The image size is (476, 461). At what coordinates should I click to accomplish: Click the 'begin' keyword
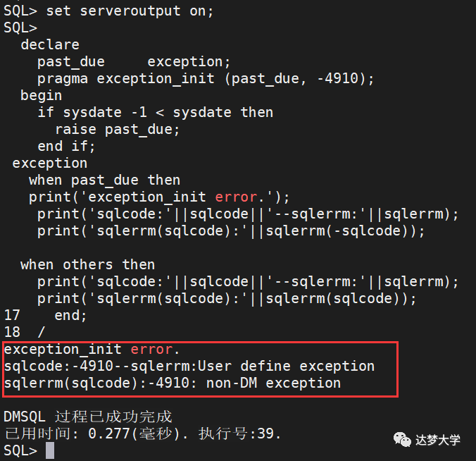point(42,95)
